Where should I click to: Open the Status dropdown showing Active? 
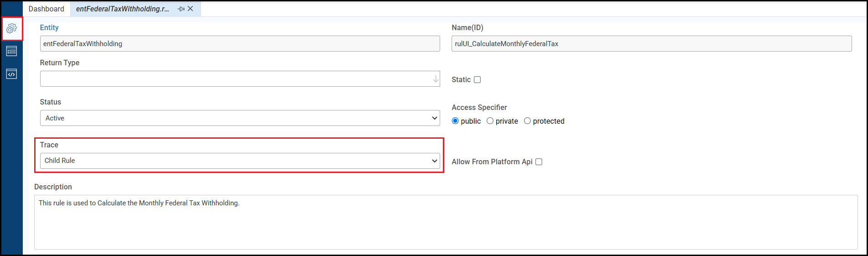click(x=240, y=118)
